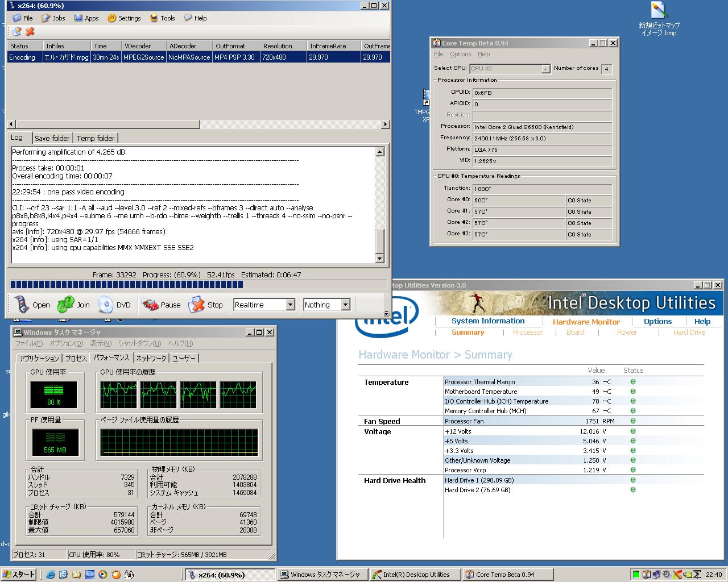Screen dimensions: 728x582
Task: Open the Tools menu in x264
Action: tap(162, 18)
